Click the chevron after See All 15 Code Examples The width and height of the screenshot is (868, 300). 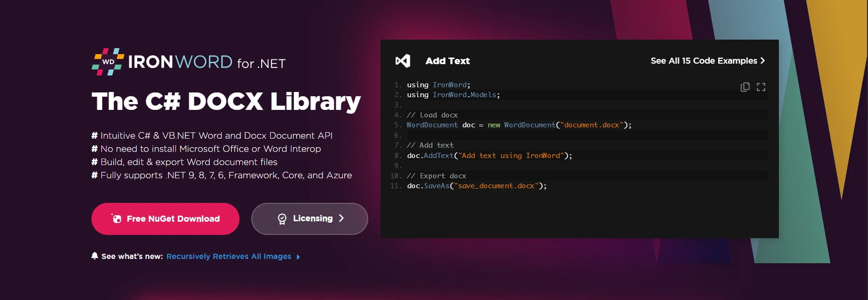[x=762, y=61]
